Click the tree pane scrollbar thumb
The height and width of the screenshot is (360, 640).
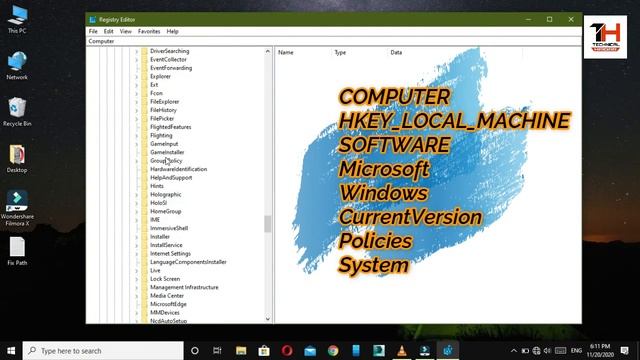pos(268,224)
